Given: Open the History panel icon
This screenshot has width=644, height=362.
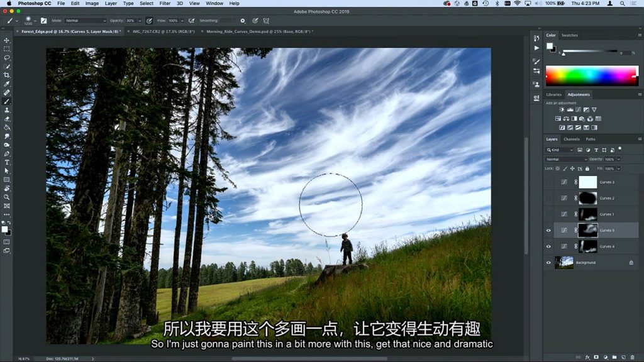Looking at the screenshot, I should pyautogui.click(x=536, y=38).
